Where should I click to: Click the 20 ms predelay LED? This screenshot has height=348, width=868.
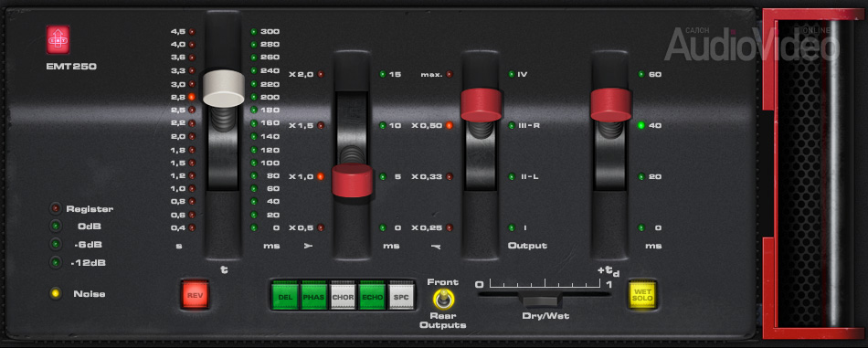pos(641,177)
